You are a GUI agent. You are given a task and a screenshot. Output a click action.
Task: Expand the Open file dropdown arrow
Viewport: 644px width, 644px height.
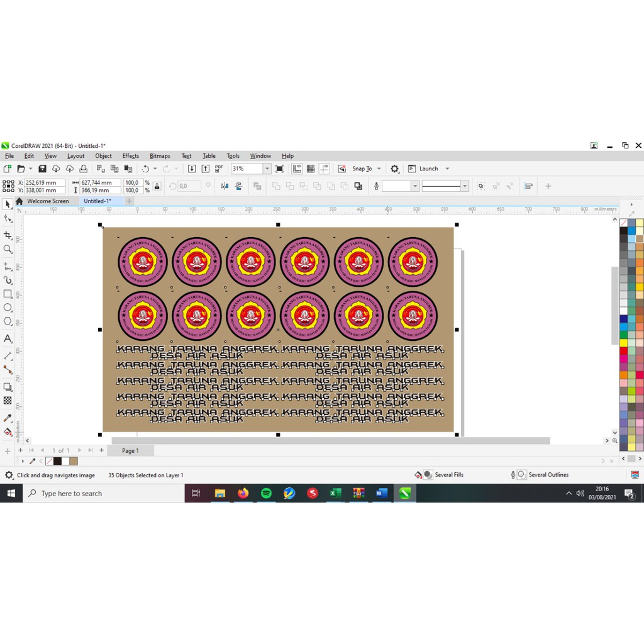pyautogui.click(x=30, y=169)
